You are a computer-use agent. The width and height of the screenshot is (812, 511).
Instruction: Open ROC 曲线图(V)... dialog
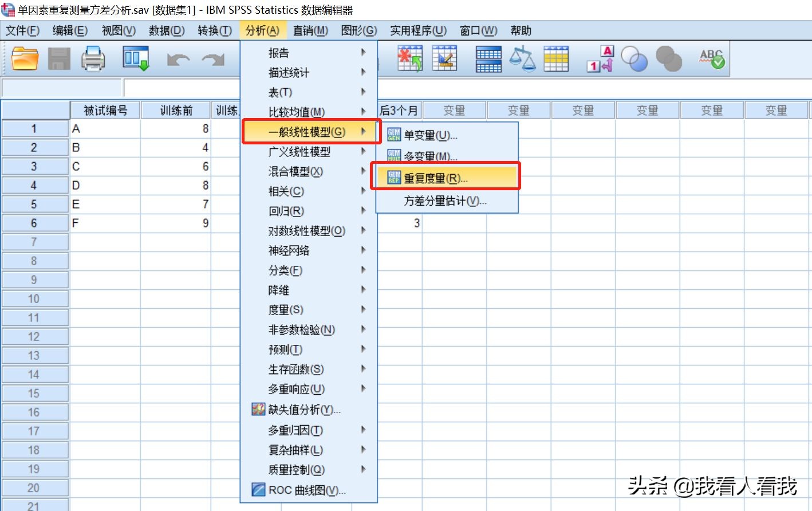309,490
